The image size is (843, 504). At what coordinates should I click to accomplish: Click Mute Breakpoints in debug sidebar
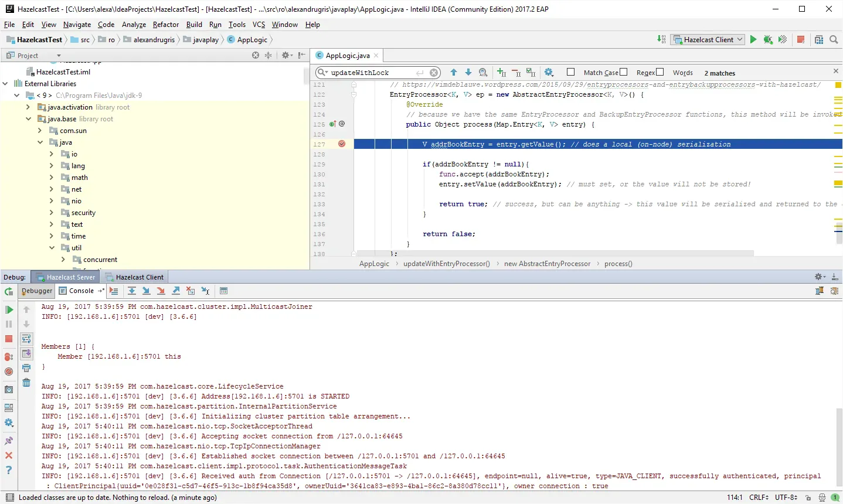9,372
